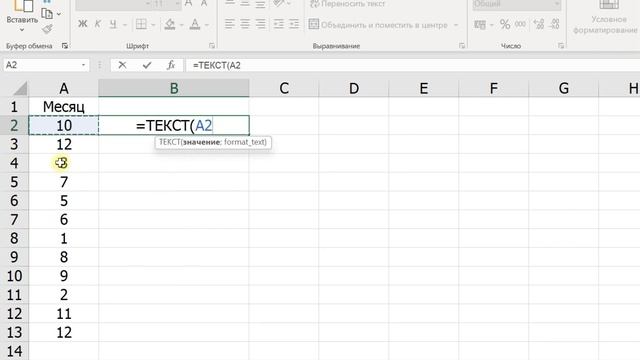Open the Выравнивание dialog launcher

(462, 46)
